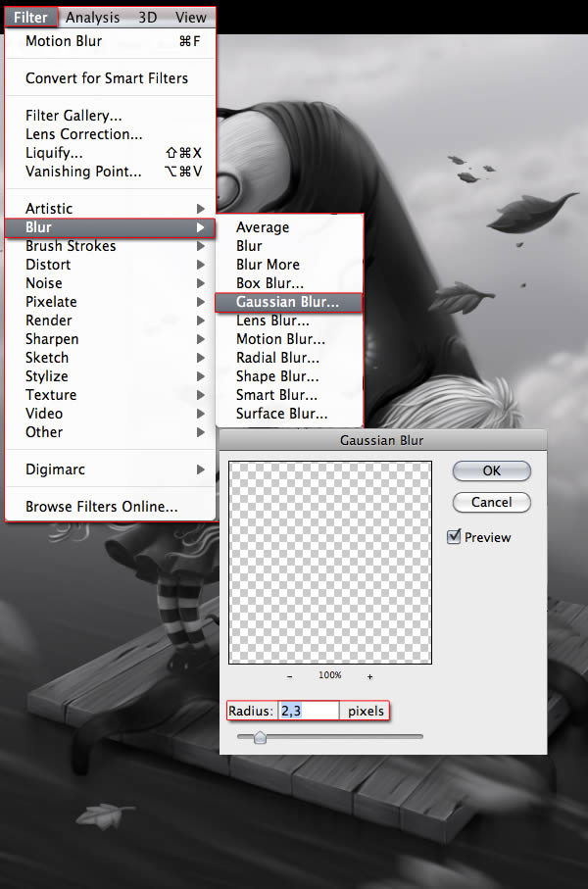The image size is (588, 889).
Task: Expand the Render submenu
Action: pos(110,321)
